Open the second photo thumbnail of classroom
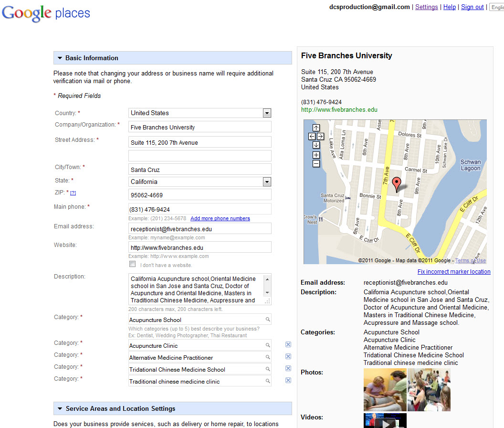 click(429, 390)
